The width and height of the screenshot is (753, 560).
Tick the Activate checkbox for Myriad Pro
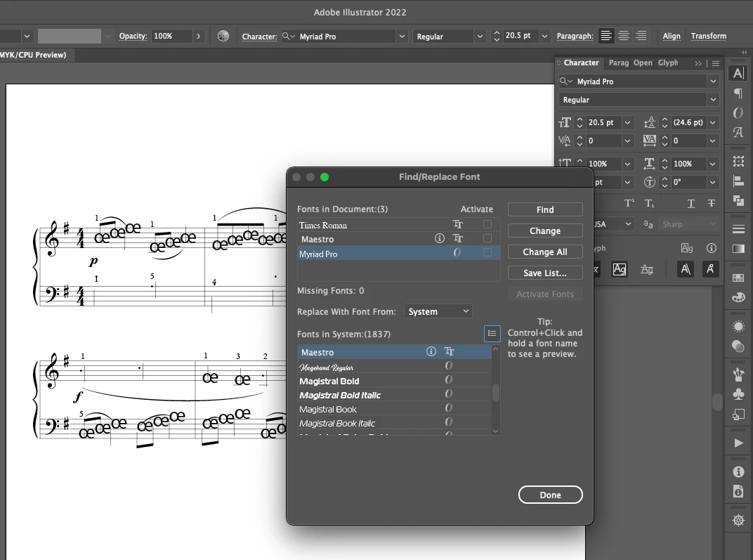487,252
